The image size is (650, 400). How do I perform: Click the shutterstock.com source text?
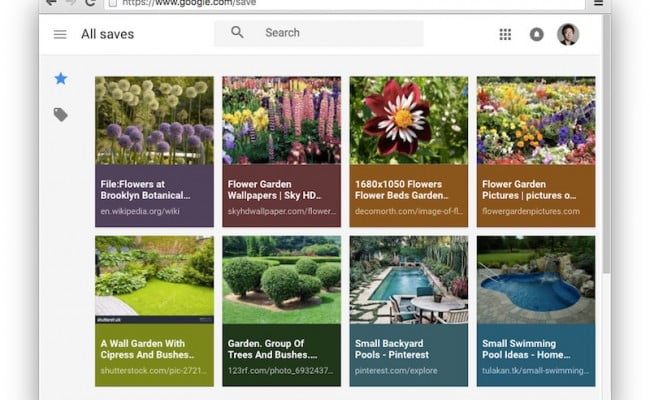pos(153,371)
